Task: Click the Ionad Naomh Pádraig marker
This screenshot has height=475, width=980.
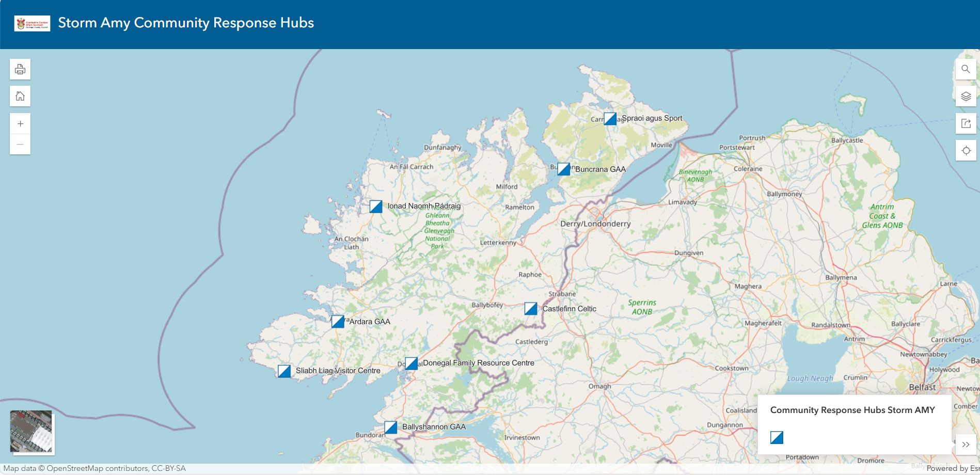Action: coord(376,207)
